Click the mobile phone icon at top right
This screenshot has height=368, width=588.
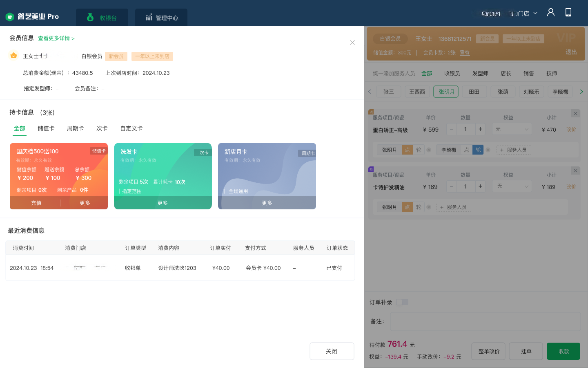tap(568, 12)
